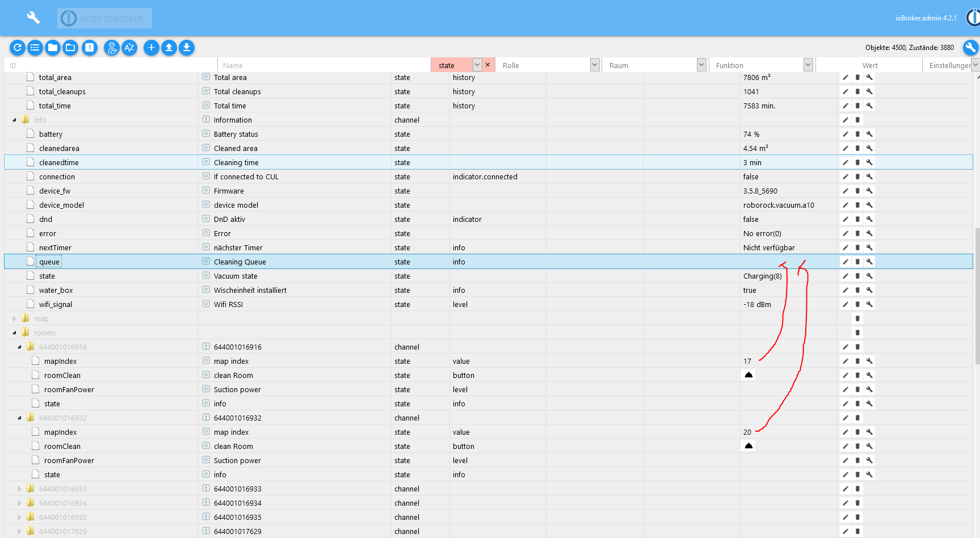Collapse the 644001016916 channel folder
Viewport: 980px width, 538px height.
point(19,347)
